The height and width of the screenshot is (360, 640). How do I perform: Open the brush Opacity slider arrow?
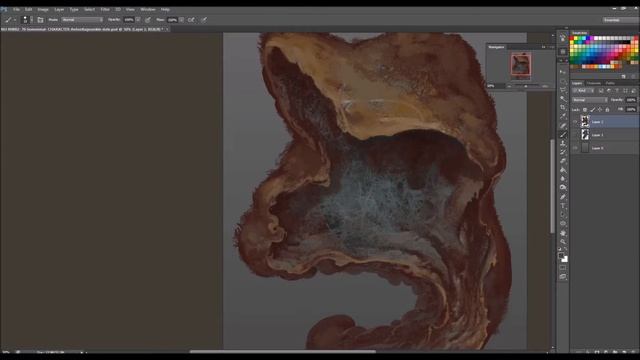click(138, 20)
